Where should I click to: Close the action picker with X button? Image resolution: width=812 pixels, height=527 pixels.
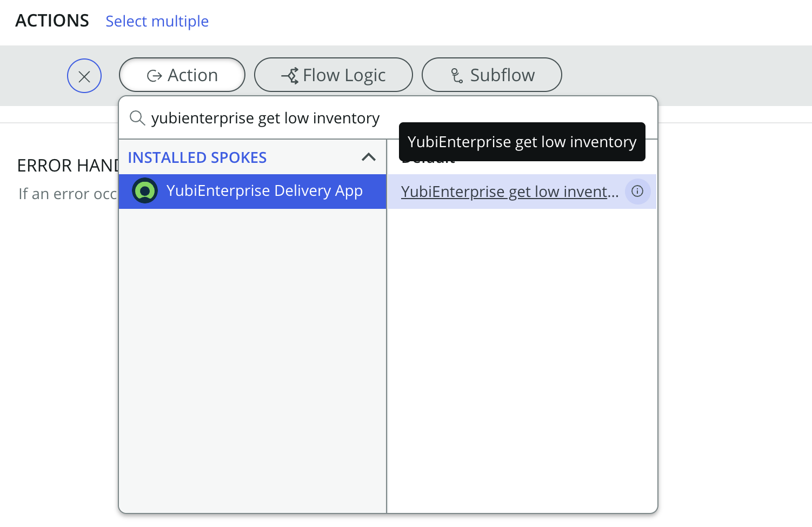(x=84, y=76)
